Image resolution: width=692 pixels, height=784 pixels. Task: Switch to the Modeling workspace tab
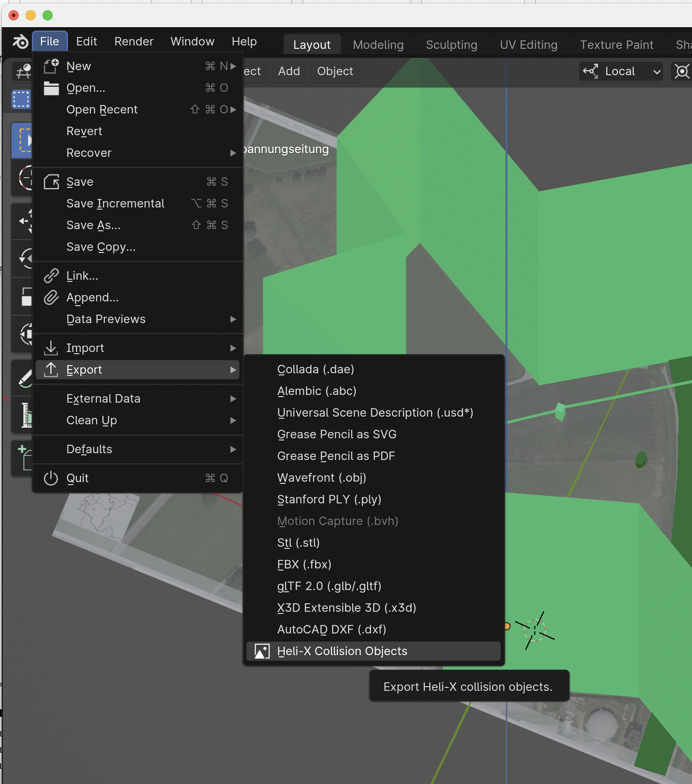(378, 45)
